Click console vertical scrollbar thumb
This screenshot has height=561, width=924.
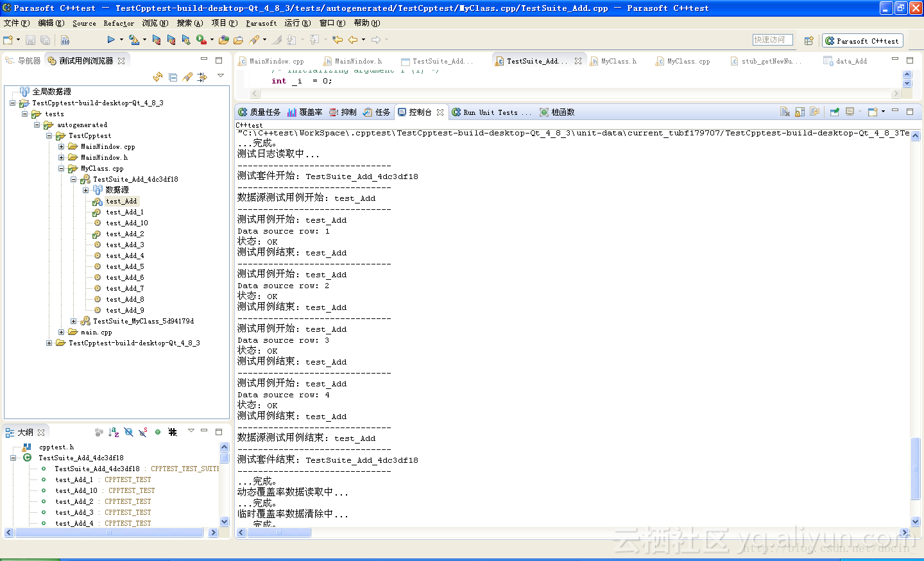(x=916, y=469)
